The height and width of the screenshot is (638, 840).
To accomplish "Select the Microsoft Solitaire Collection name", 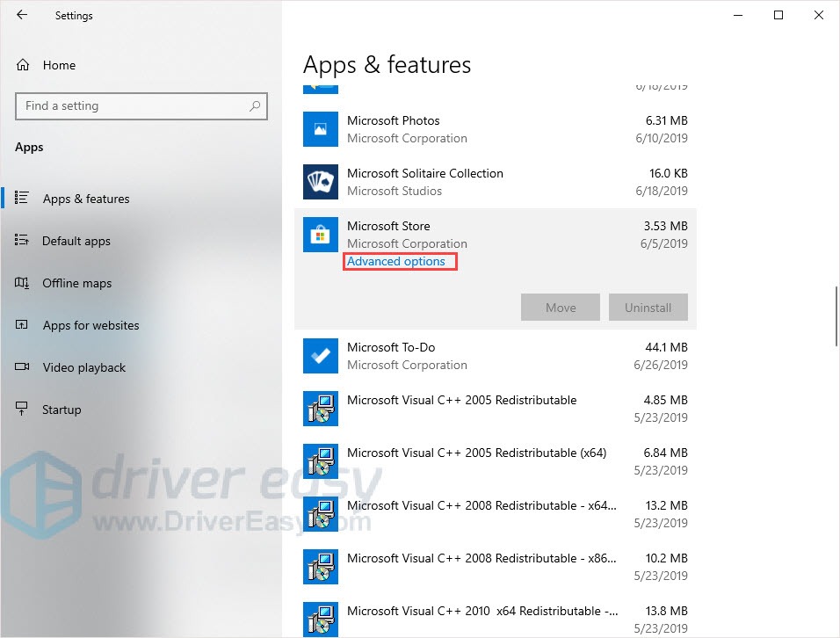I will 424,174.
